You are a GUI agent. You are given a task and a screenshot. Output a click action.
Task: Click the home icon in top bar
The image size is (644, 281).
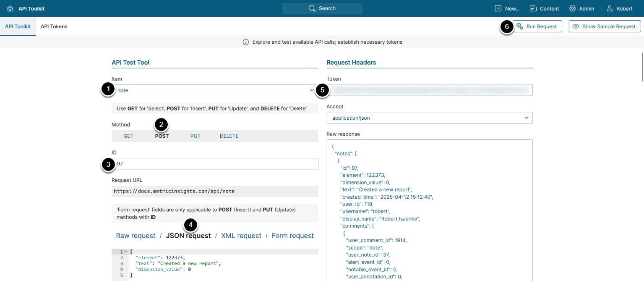pos(10,8)
